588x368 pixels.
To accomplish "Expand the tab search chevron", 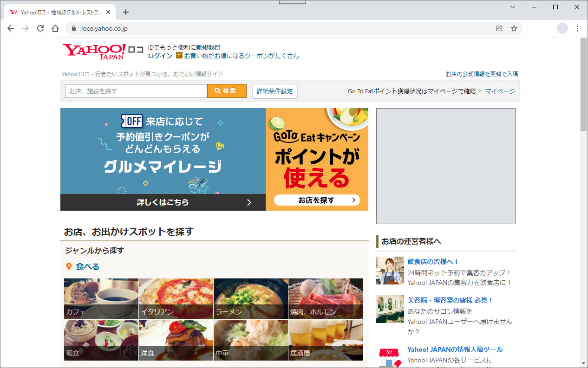I will [x=513, y=7].
